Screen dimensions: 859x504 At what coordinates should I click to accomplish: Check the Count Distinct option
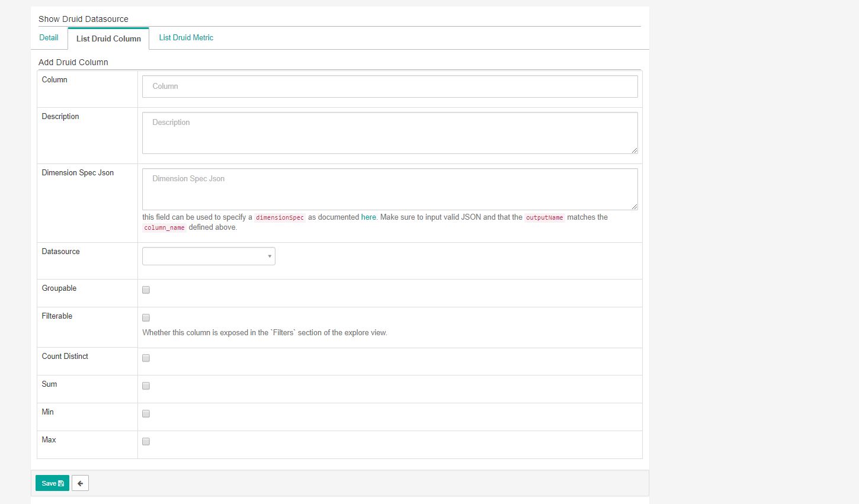146,358
